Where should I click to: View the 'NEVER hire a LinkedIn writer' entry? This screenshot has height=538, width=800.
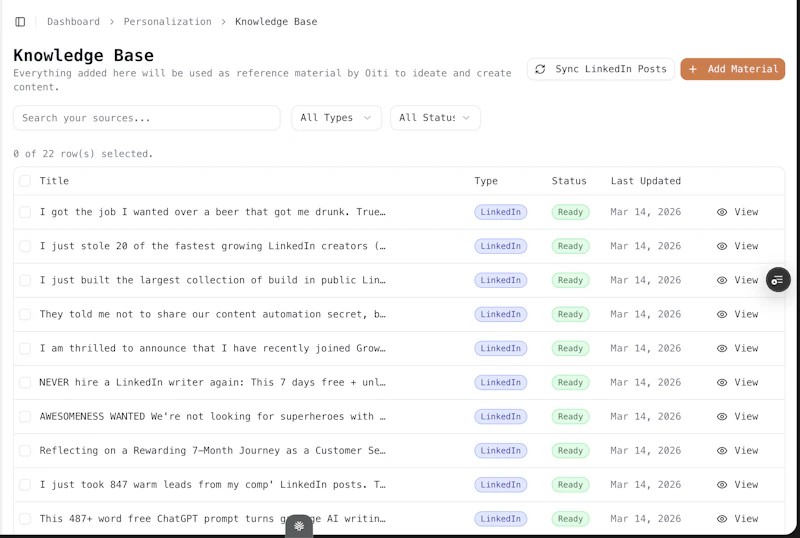tap(737, 382)
